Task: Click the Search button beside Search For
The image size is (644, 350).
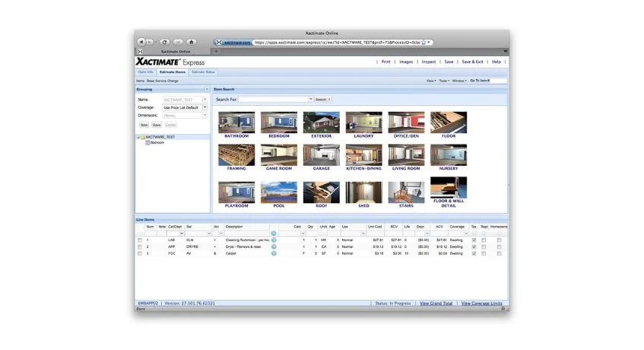Action: [x=323, y=100]
